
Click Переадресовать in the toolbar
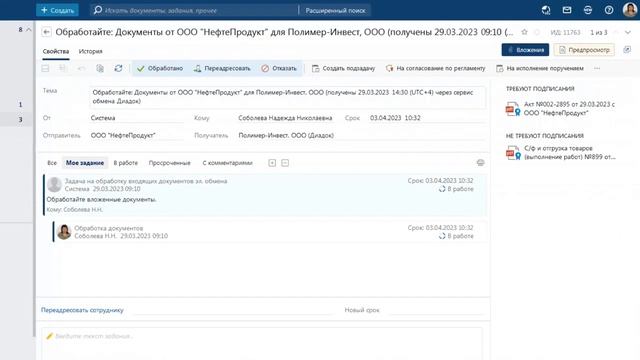(222, 68)
